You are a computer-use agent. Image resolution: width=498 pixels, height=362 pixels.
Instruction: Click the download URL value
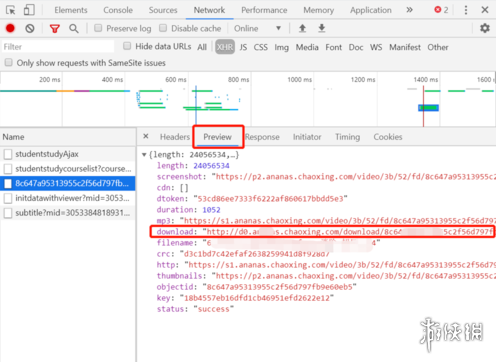[349, 232]
